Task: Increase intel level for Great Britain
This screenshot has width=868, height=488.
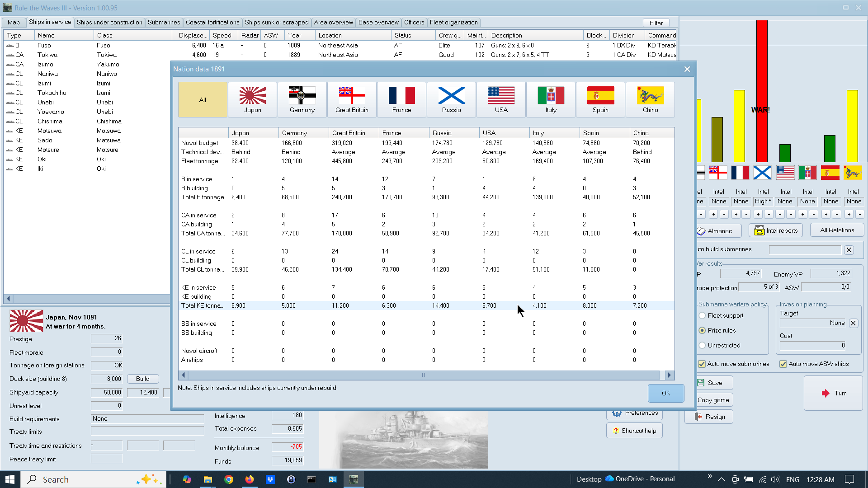Action: pyautogui.click(x=713, y=214)
